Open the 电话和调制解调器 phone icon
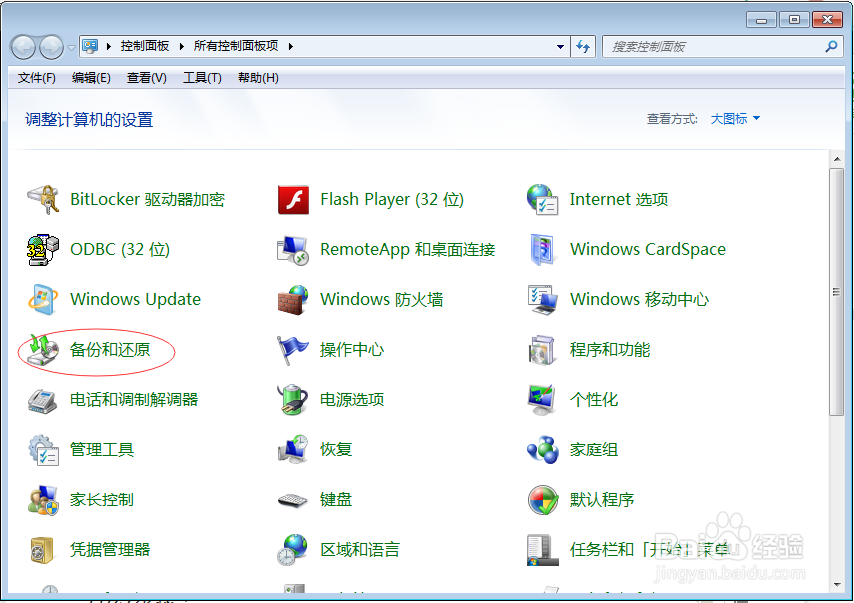Screen dimensions: 854x603 (x=43, y=400)
